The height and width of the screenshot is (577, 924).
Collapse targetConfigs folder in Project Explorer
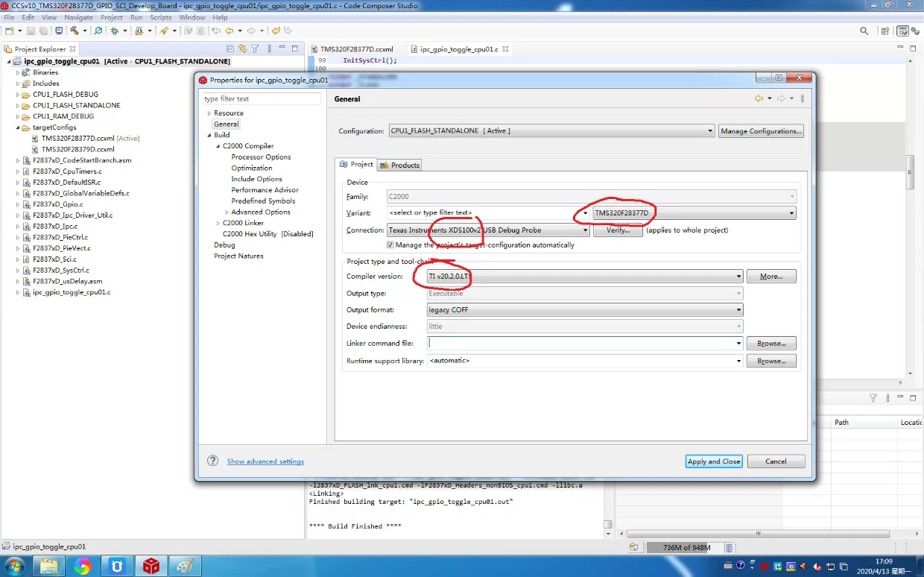click(18, 127)
